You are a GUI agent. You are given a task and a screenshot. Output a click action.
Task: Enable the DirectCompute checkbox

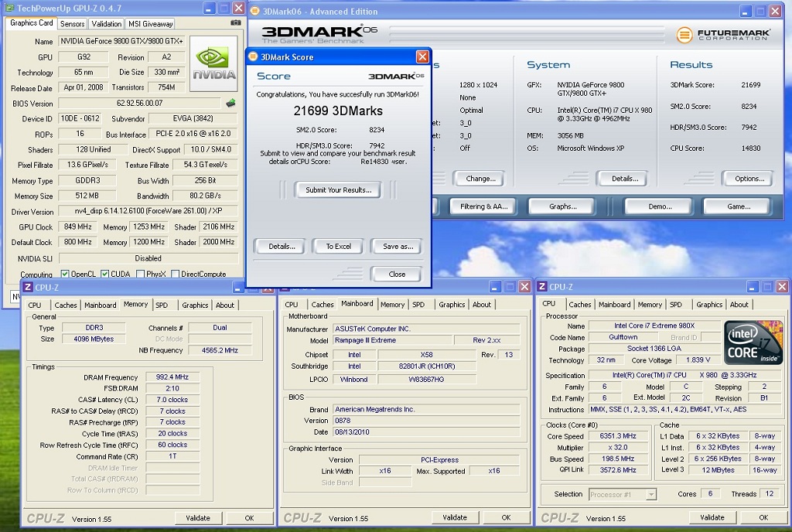176,274
